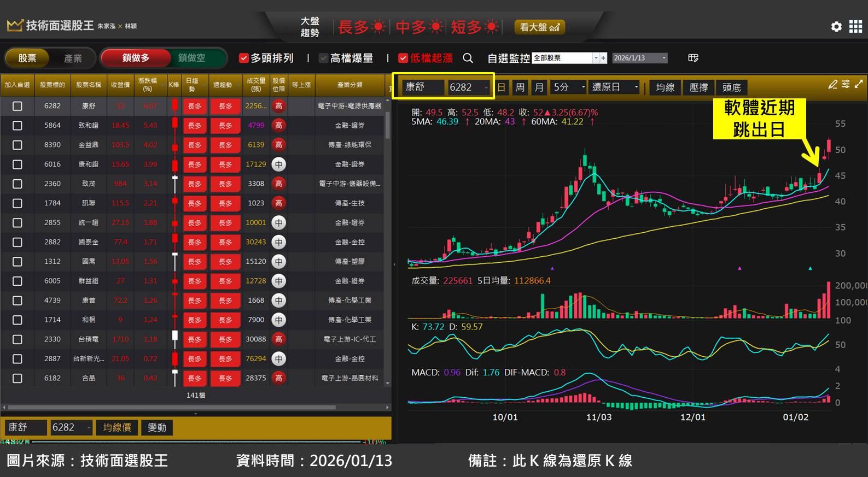Click the K bar icon for 台積電
868x477 pixels.
click(x=174, y=339)
